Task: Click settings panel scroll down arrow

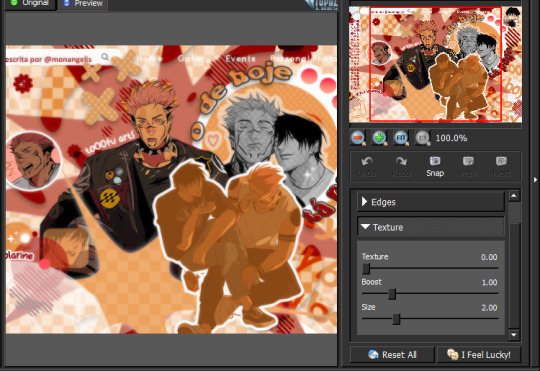Action: coord(514,334)
